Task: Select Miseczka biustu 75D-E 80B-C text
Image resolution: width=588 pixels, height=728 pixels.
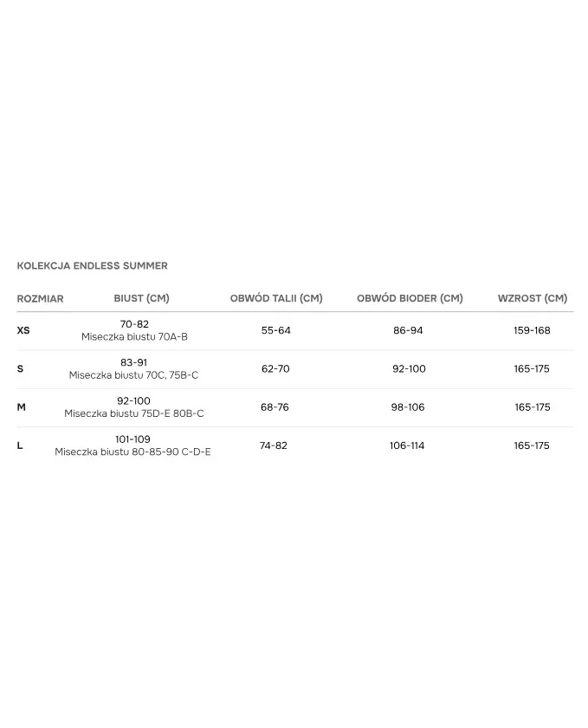Action: [134, 413]
